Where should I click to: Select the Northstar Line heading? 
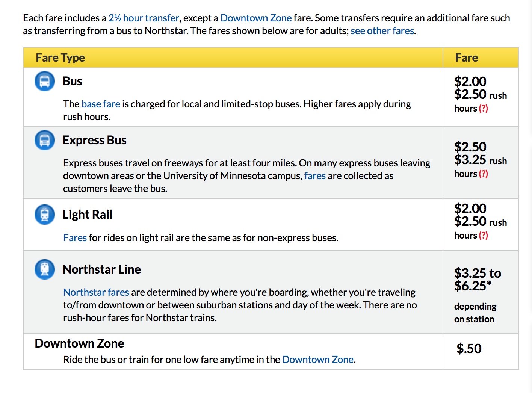click(102, 269)
